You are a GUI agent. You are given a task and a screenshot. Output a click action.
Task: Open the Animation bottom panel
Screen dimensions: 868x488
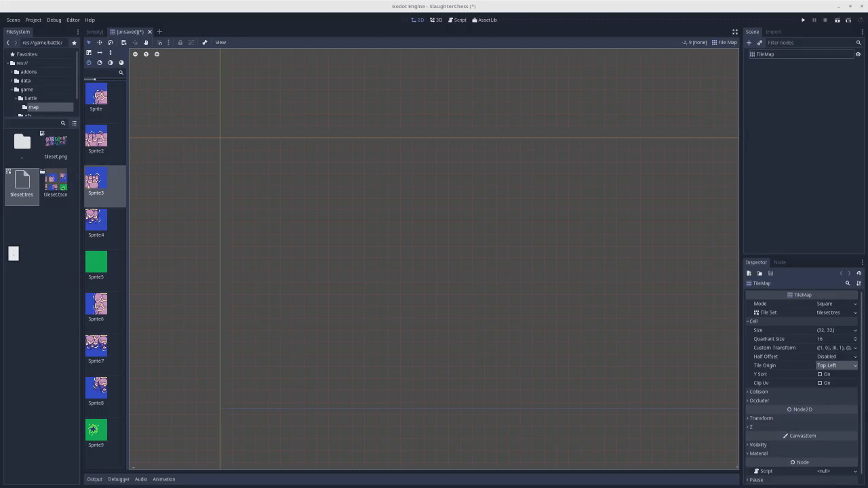pyautogui.click(x=163, y=479)
